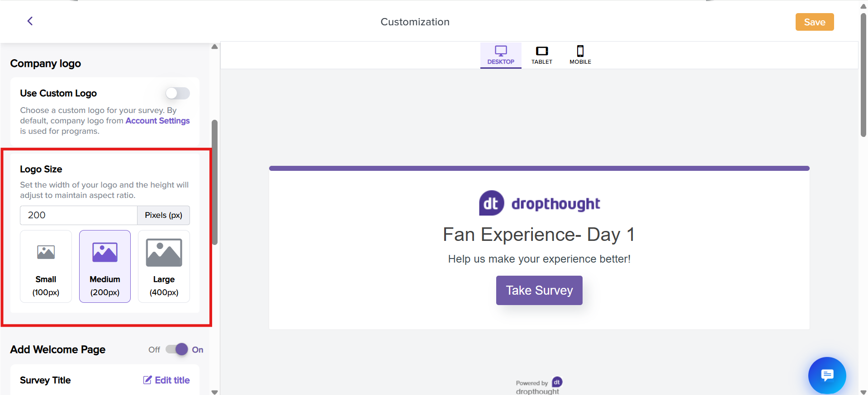
Task: Click the Edit title pencil icon
Action: (147, 380)
